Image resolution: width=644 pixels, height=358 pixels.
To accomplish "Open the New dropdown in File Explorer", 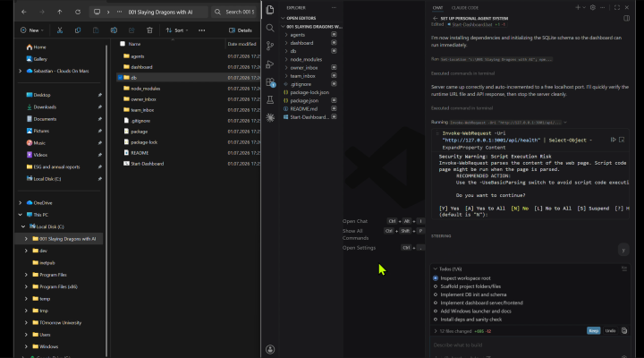I will pos(31,30).
